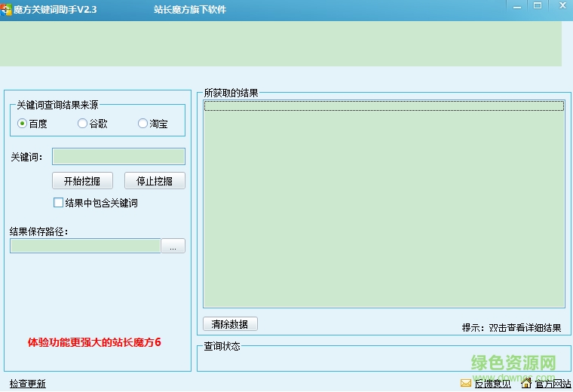Open the 官方网站 link

553,384
